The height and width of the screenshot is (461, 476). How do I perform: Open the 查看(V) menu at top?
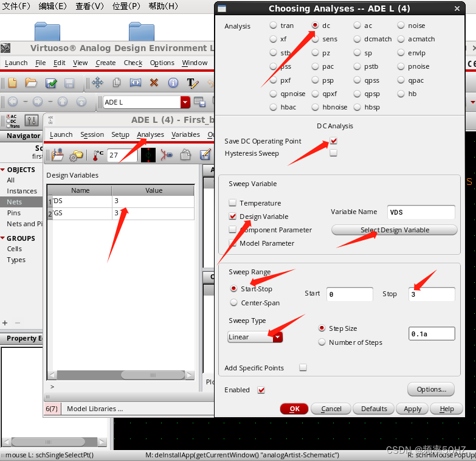pyautogui.click(x=89, y=6)
